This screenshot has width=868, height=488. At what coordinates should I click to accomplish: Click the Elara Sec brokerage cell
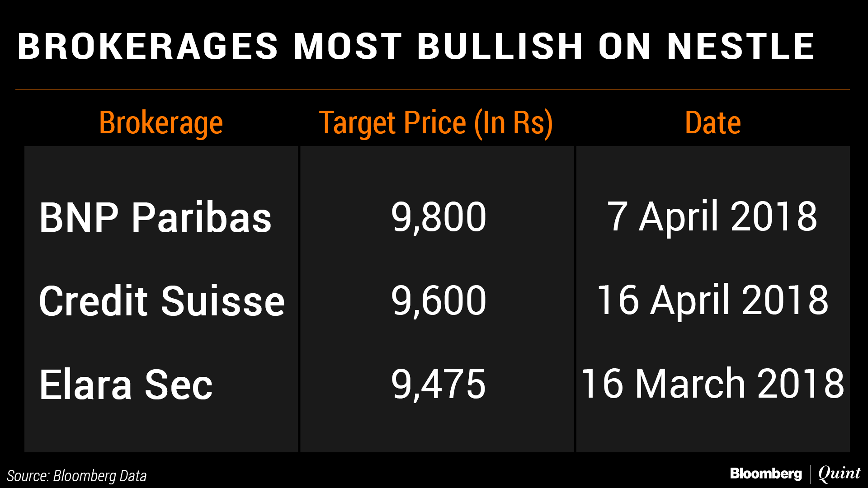click(x=126, y=385)
